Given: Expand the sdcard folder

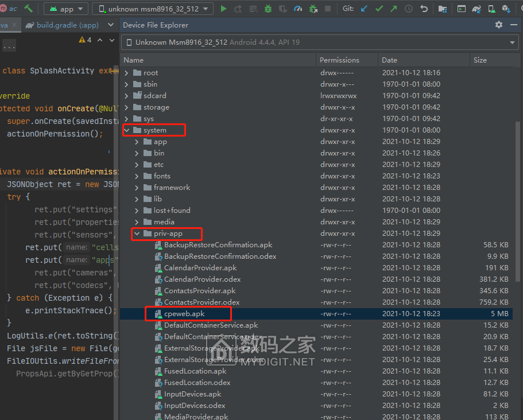Looking at the screenshot, I should 126,96.
